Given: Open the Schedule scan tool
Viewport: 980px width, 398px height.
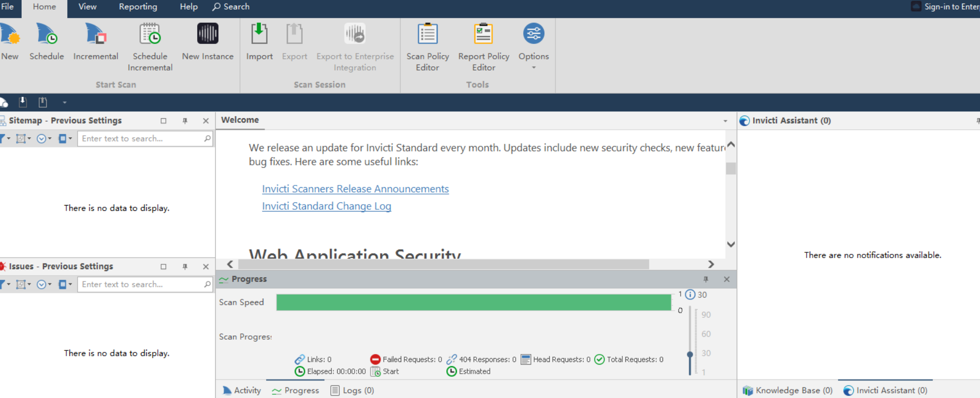Looking at the screenshot, I should 47,42.
